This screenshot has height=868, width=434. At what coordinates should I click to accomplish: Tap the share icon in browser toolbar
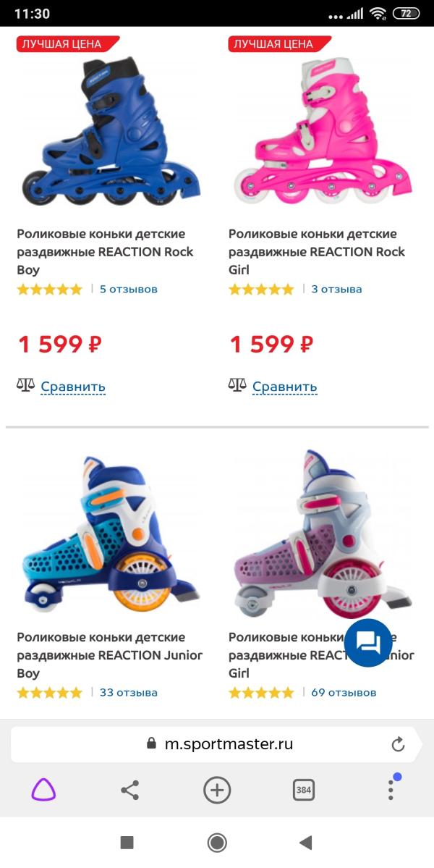[x=130, y=790]
